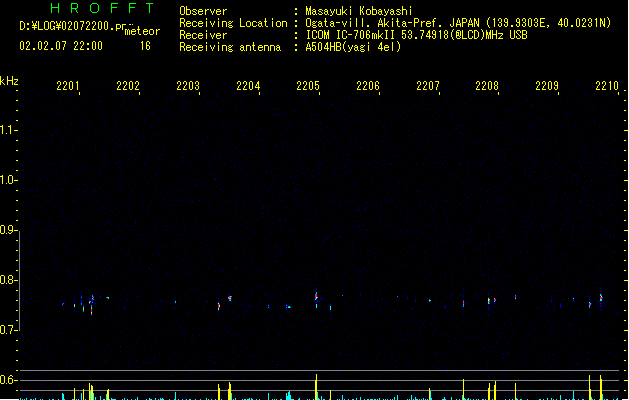
Task: Click the yellow power peak just before 2210
Action: coord(601,387)
